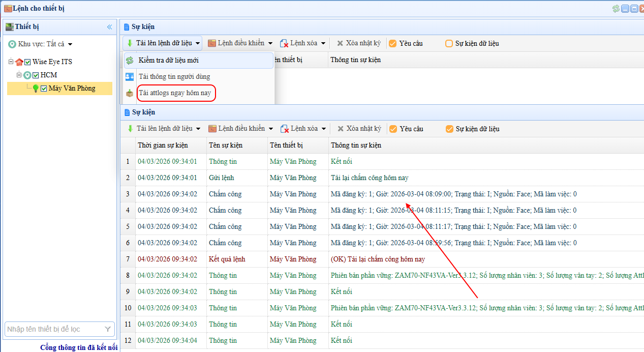Collapse the Wise Eye ITS tree node
Image resolution: width=644 pixels, height=352 pixels.
click(11, 62)
